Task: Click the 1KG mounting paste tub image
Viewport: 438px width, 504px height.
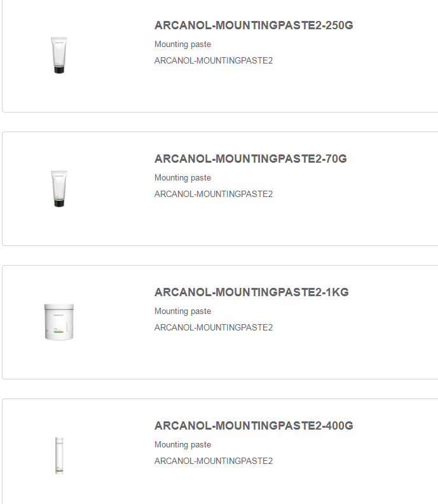Action: [x=59, y=322]
